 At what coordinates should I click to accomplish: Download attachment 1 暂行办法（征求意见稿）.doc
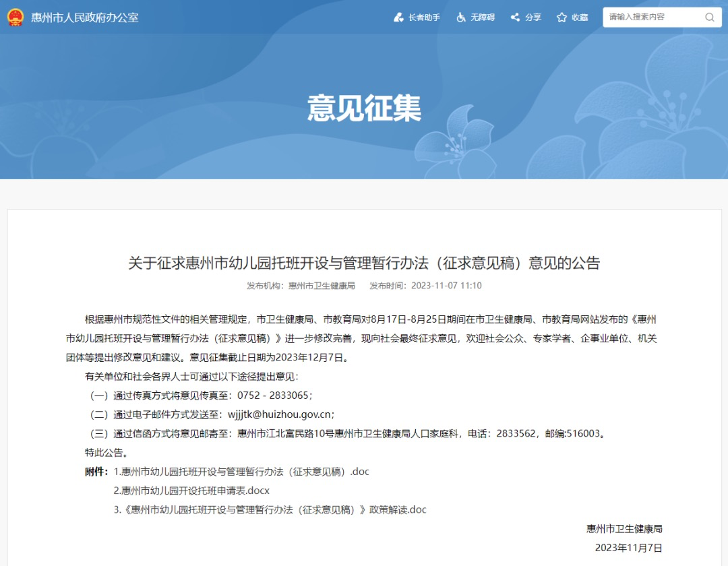[241, 472]
